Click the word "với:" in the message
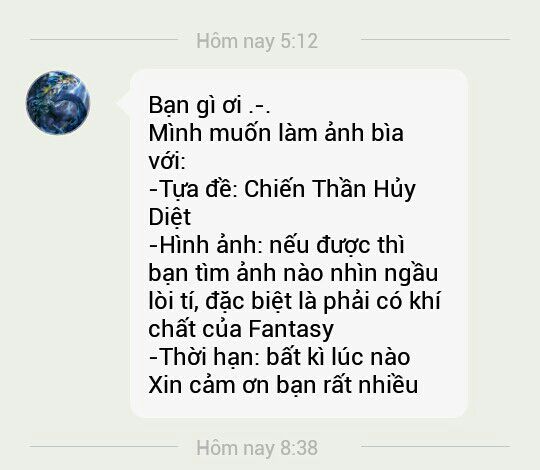 (x=167, y=161)
